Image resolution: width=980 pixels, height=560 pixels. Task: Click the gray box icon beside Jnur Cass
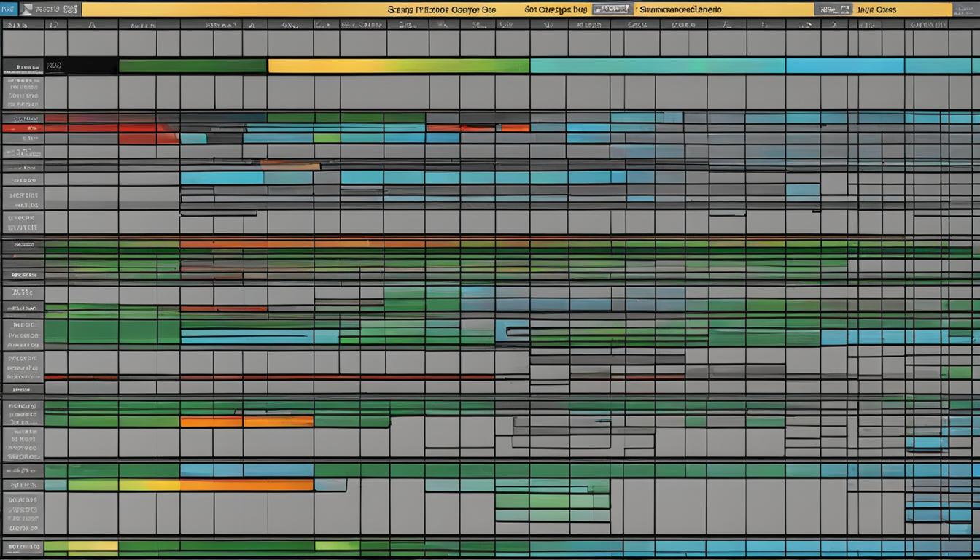[x=833, y=9]
